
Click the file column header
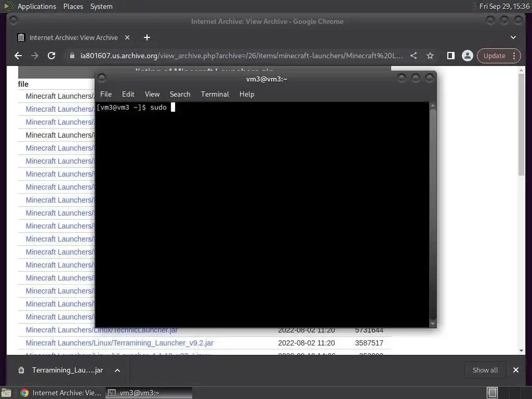[23, 84]
